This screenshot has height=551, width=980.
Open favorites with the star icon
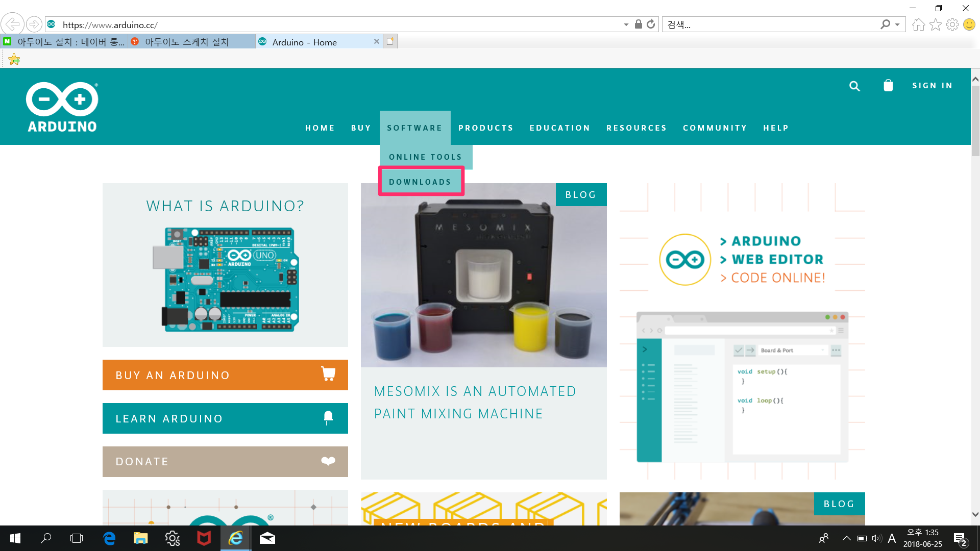pos(936,24)
